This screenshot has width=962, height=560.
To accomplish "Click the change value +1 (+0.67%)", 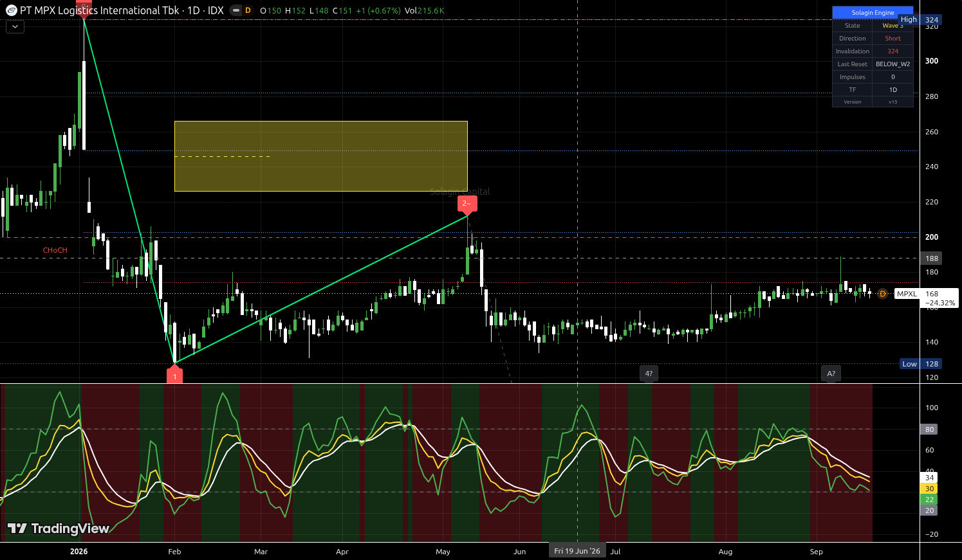I will [378, 11].
